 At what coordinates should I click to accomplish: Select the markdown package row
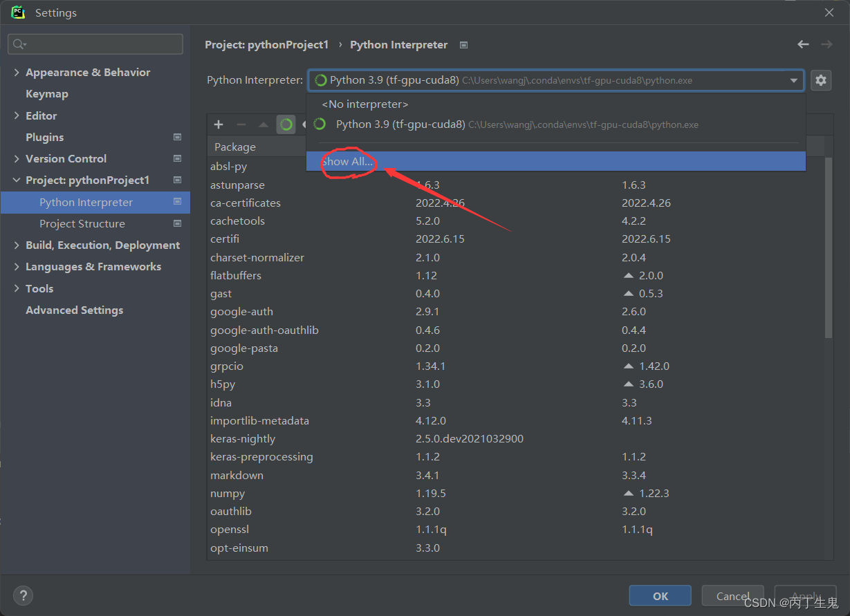(x=516, y=475)
